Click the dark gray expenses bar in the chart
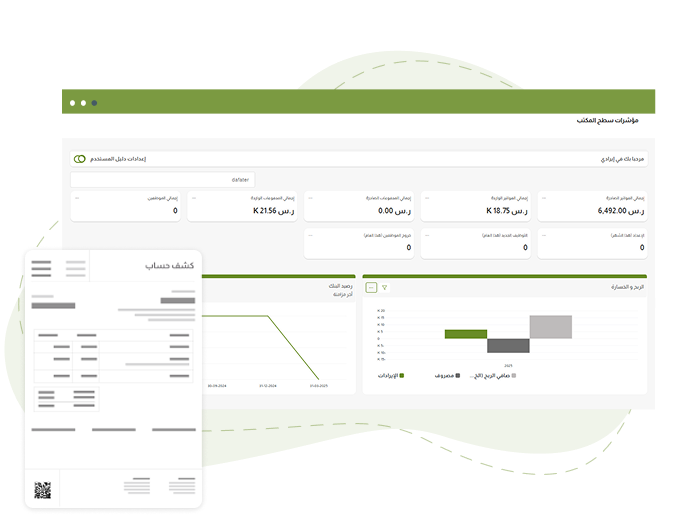This screenshot has width=692, height=515. point(508,346)
